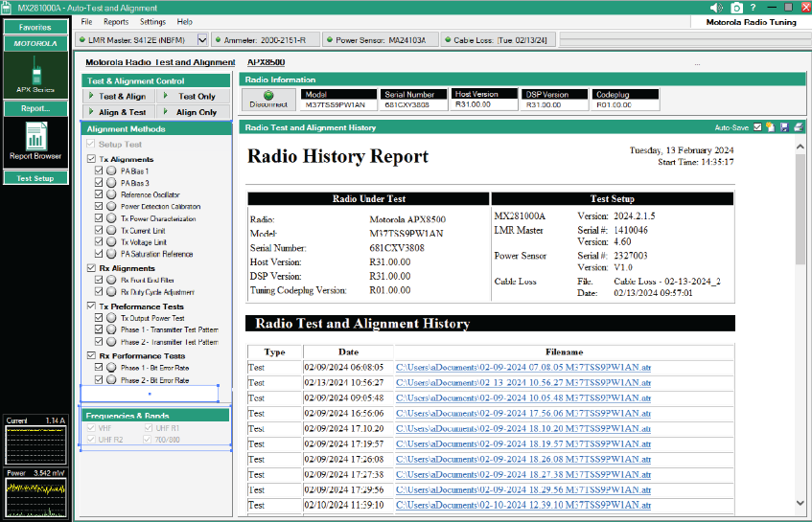Click PA Bias 3 status indicator circle
812x522 pixels.
[x=111, y=182]
